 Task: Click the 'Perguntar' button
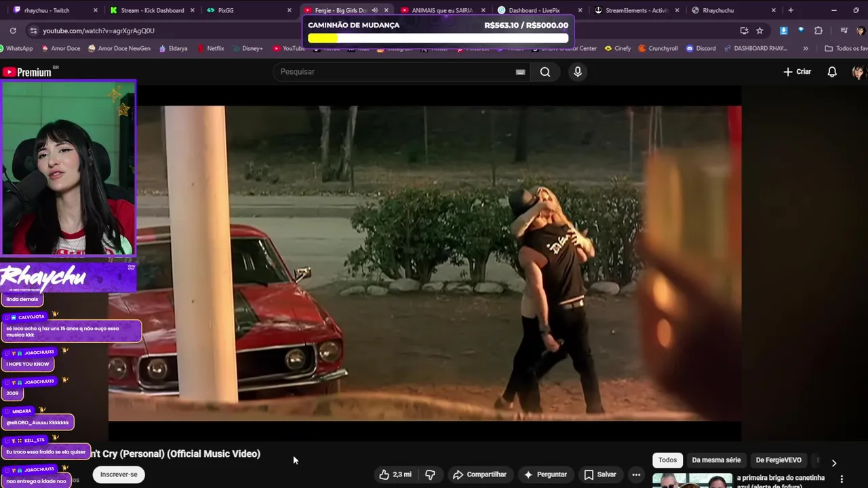click(545, 474)
